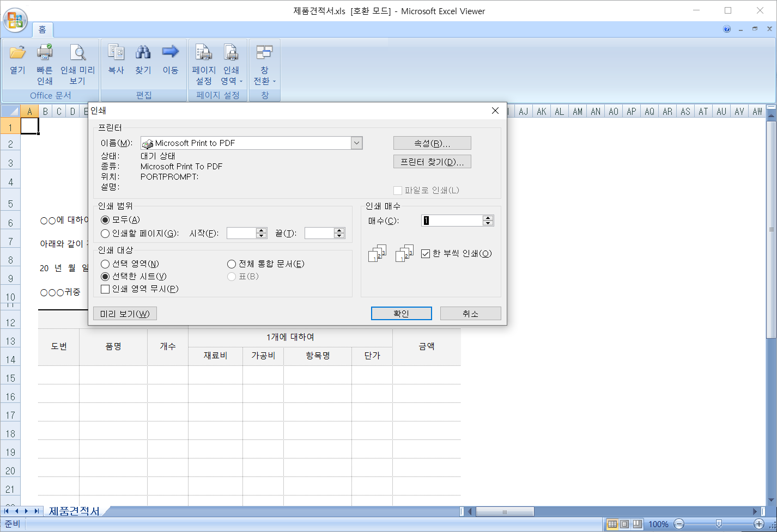Toggle 한 부씩 인쇄(O) collate checkbox
The image size is (777, 532).
426,254
